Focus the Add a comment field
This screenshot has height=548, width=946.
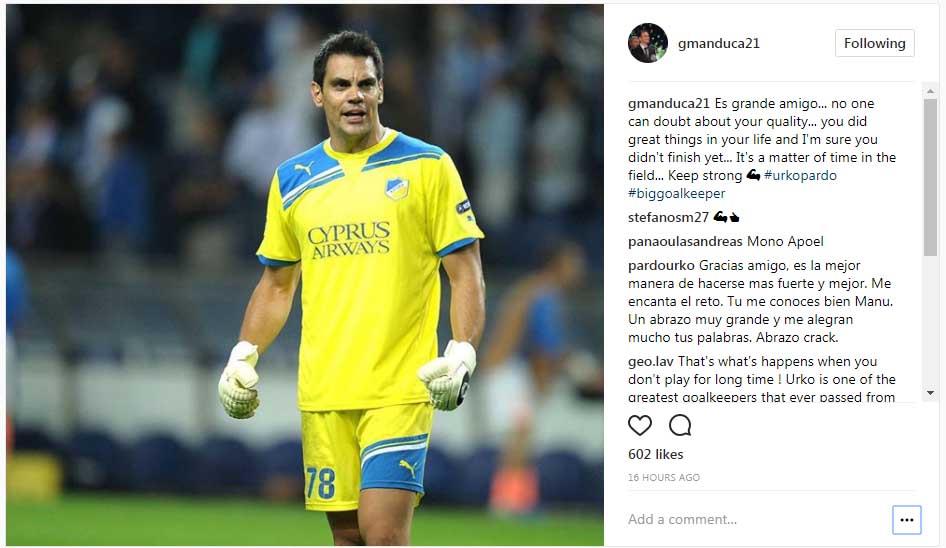757,520
